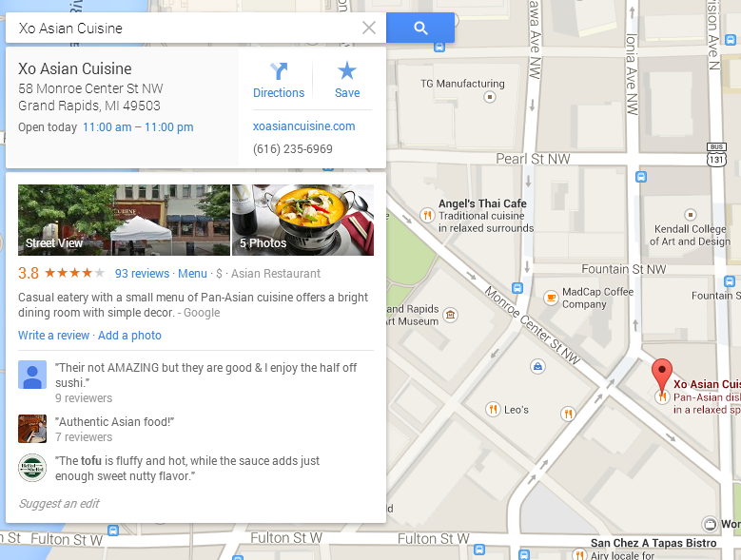
Task: Click the San Chez Tapas Bistro marker
Action: [x=579, y=554]
